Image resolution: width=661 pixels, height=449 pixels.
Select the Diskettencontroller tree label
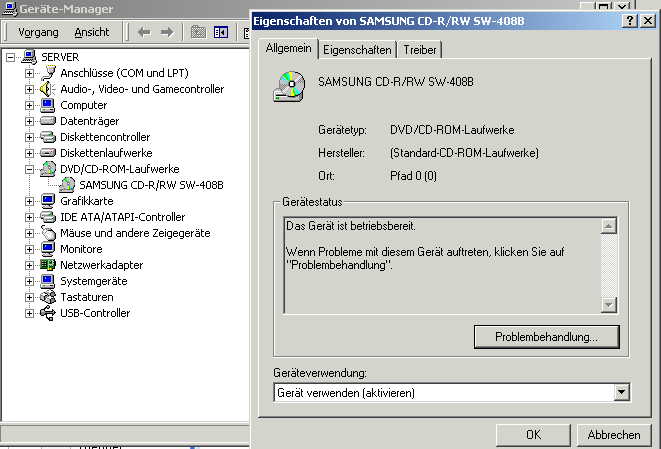(x=105, y=137)
